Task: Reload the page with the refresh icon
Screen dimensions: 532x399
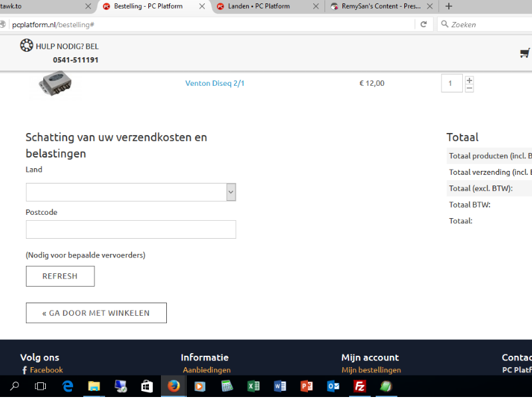Action: (x=424, y=25)
